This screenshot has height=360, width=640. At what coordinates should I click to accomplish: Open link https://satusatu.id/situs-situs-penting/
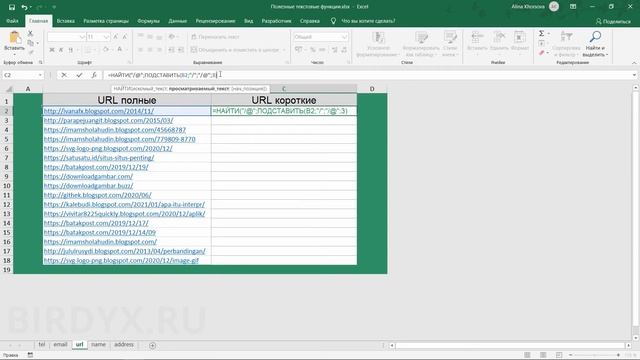(x=99, y=158)
